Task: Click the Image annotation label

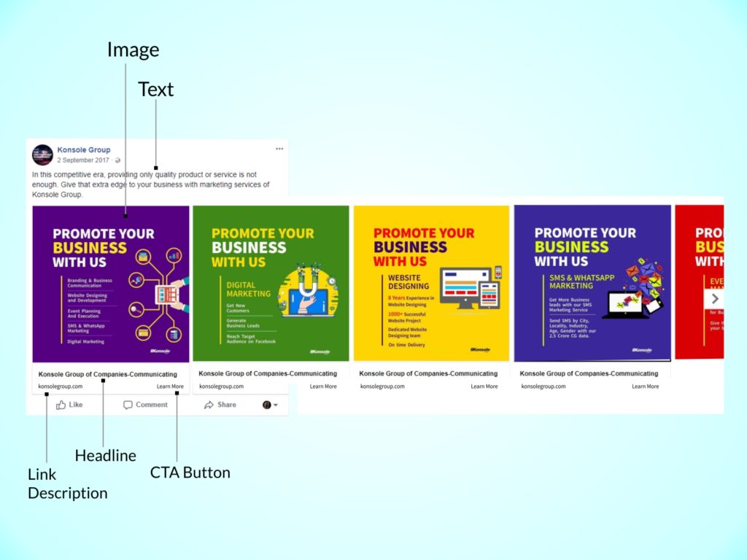Action: (133, 50)
